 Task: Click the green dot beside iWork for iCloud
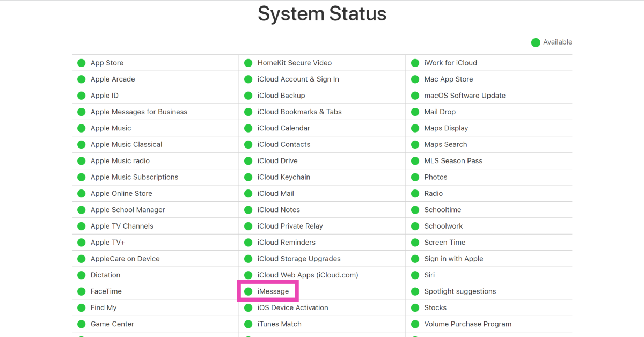415,63
